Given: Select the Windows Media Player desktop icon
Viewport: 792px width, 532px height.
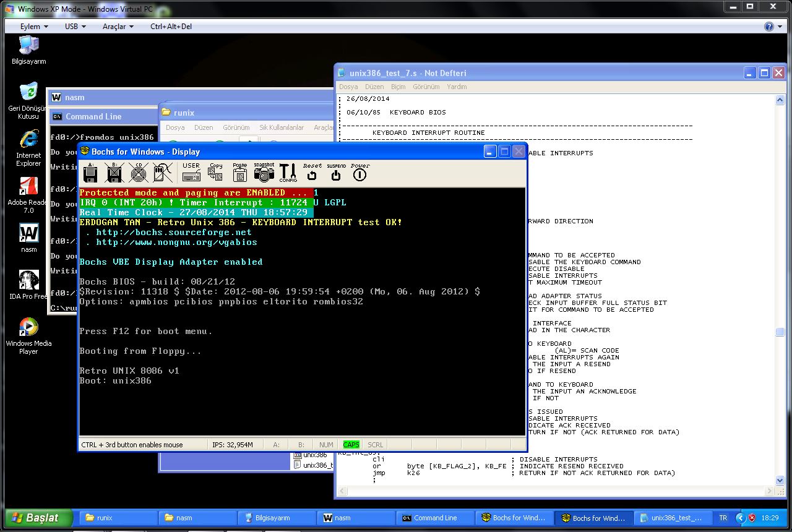Looking at the screenshot, I should pyautogui.click(x=28, y=337).
